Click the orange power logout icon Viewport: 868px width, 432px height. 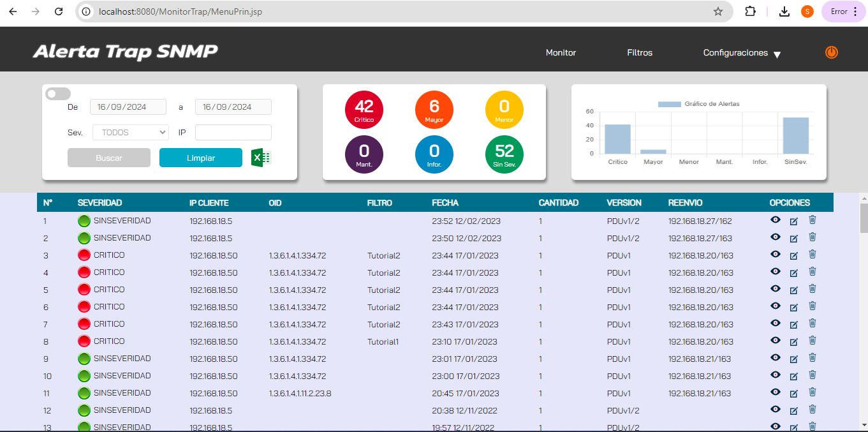831,52
